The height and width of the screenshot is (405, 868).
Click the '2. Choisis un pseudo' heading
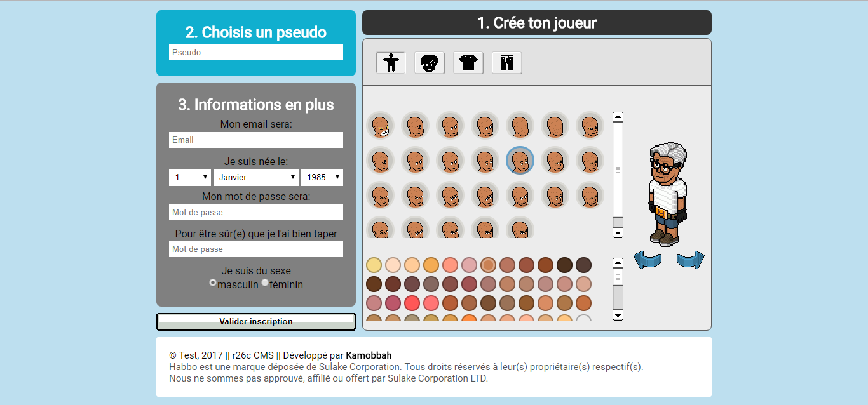[x=256, y=32]
